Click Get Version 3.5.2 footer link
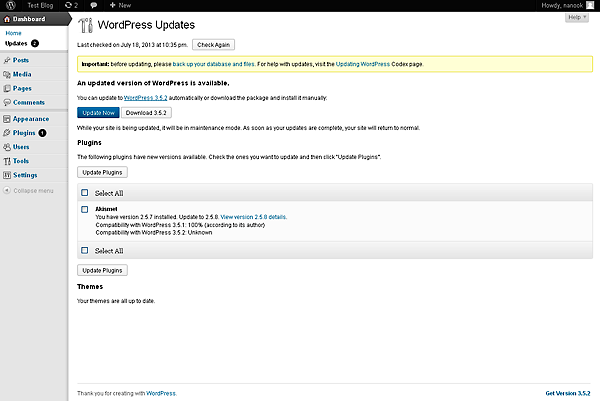The height and width of the screenshot is (401, 600). click(x=568, y=393)
